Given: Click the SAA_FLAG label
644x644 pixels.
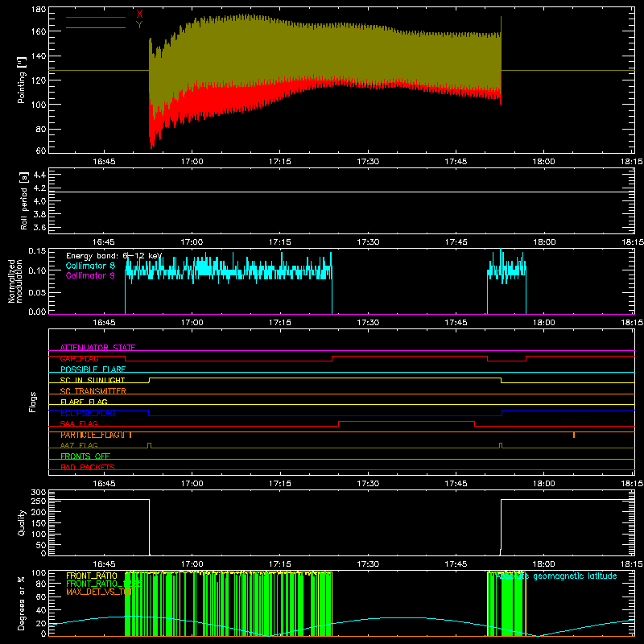Looking at the screenshot, I should [79, 423].
